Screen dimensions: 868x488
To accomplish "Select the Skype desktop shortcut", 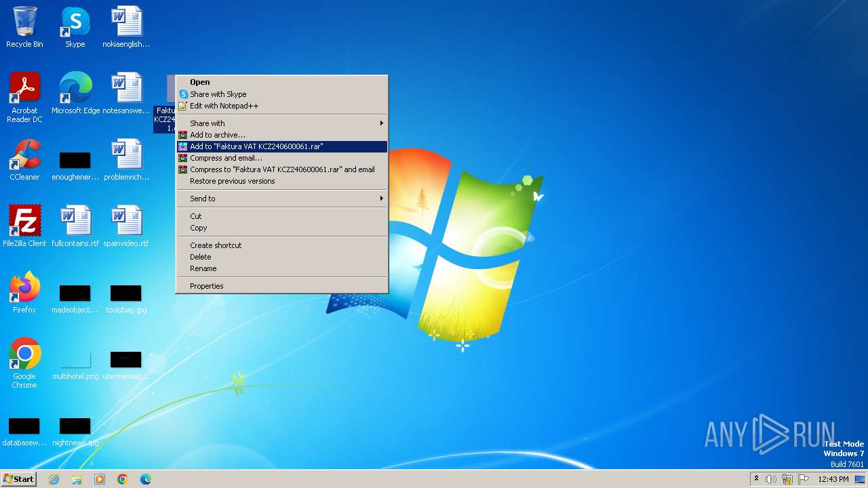I will tap(75, 28).
